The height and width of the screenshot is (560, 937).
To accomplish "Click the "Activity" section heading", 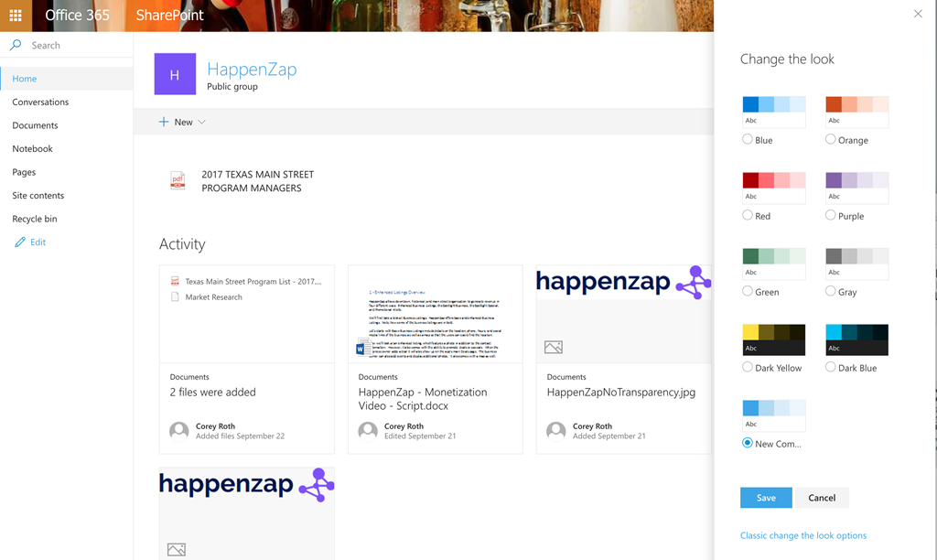I will coord(182,243).
